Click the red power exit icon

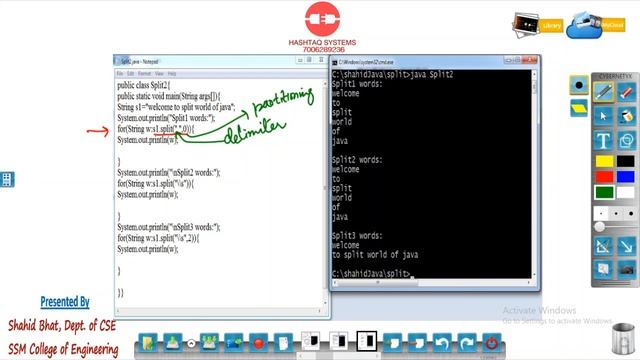coord(492,343)
